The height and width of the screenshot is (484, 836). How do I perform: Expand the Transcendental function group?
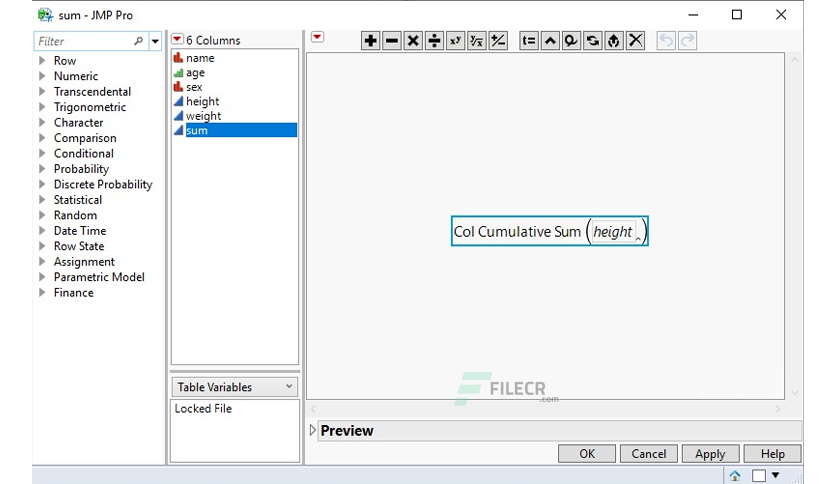click(42, 91)
